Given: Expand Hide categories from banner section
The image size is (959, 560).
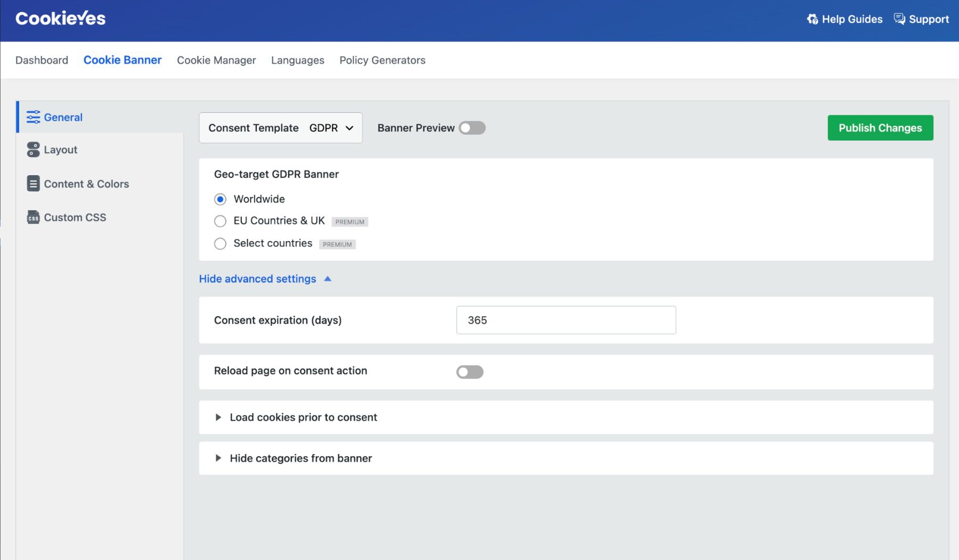Looking at the screenshot, I should pyautogui.click(x=300, y=458).
